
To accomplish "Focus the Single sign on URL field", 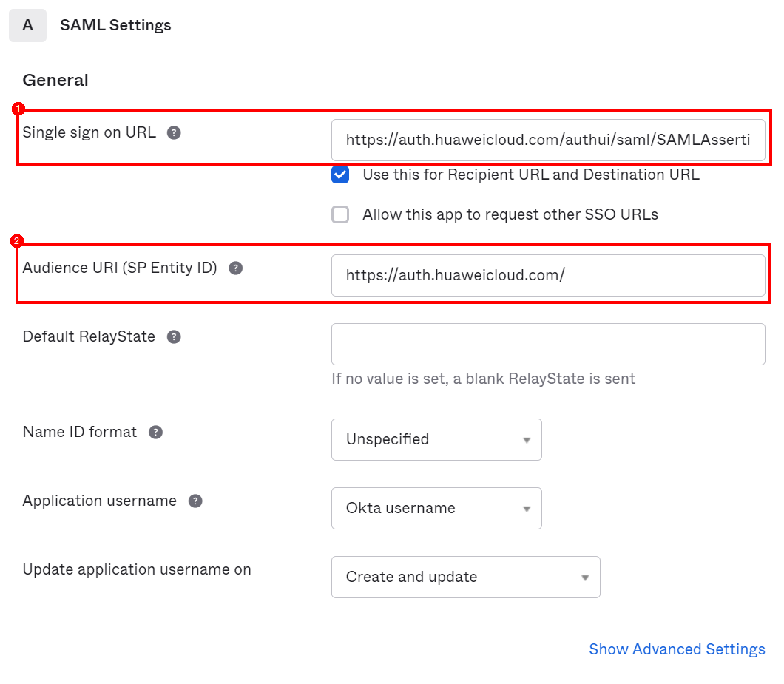I will (x=547, y=140).
